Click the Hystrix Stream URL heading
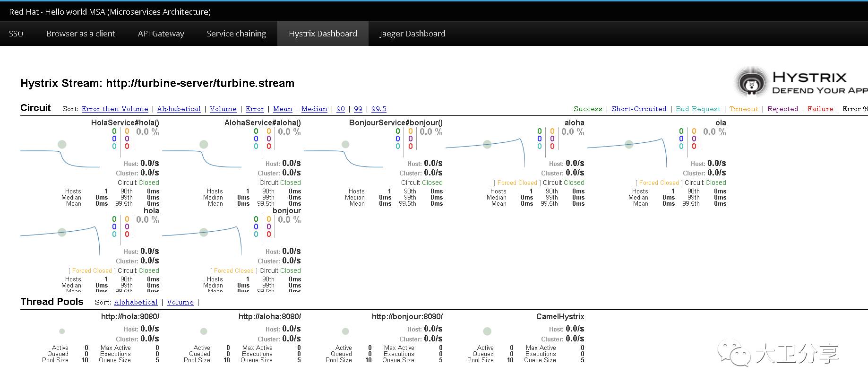This screenshot has height=392, width=868. [157, 83]
